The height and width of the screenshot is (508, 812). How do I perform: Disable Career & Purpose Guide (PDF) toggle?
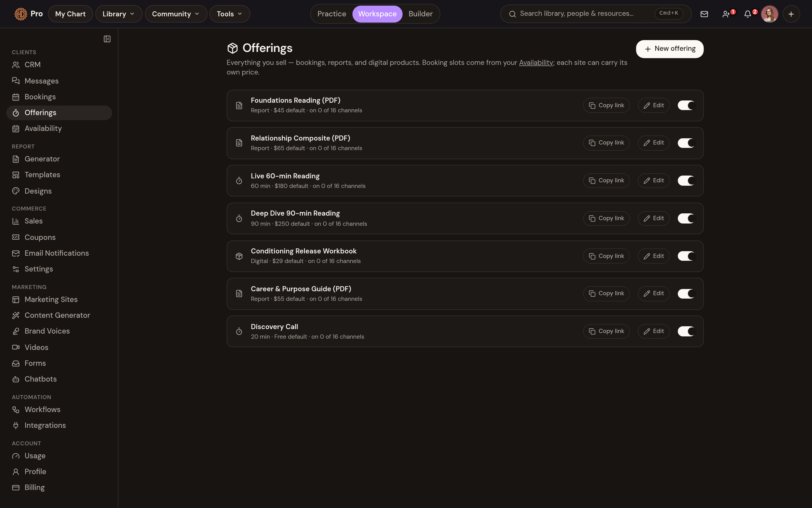(x=686, y=294)
